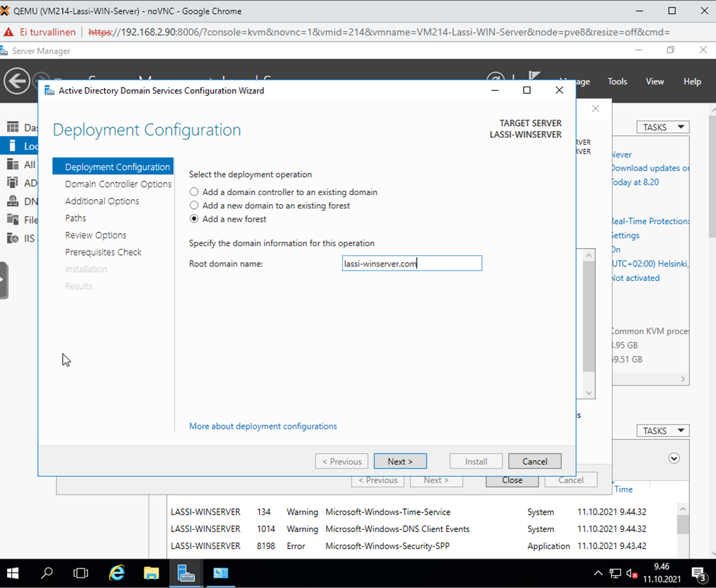This screenshot has height=588, width=716.
Task: Open File Explorer from taskbar
Action: click(x=151, y=573)
